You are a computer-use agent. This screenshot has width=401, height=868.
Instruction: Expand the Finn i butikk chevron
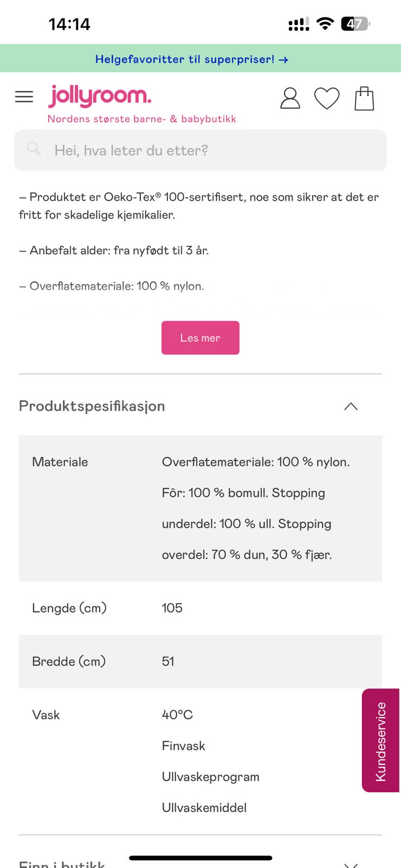(x=351, y=864)
